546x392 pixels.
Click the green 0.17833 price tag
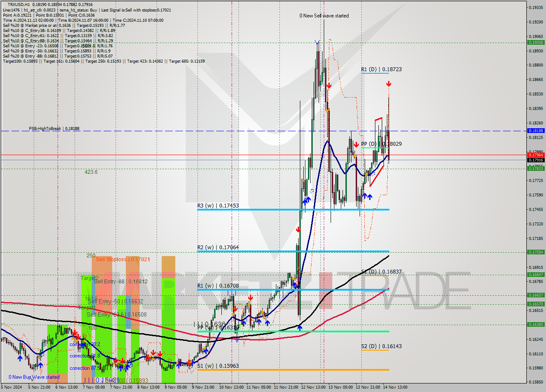click(536, 169)
